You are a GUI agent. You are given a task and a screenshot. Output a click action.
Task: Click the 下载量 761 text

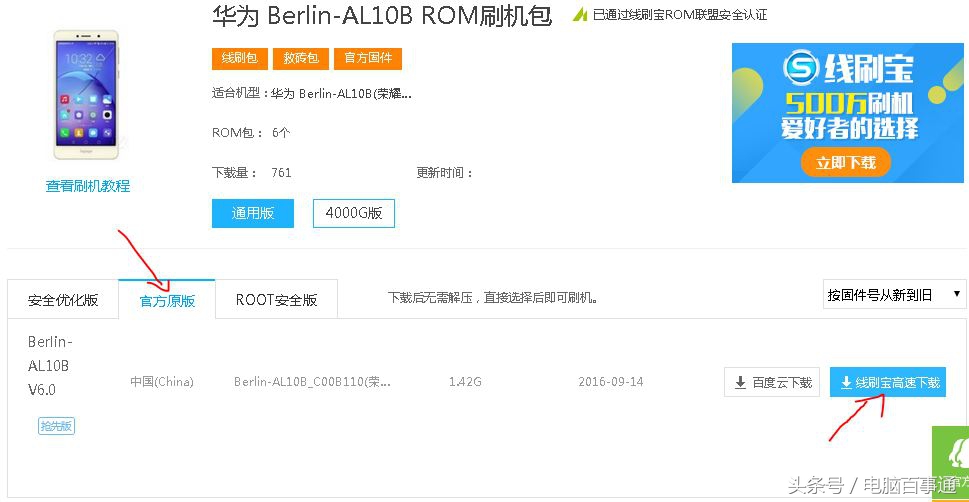(252, 172)
